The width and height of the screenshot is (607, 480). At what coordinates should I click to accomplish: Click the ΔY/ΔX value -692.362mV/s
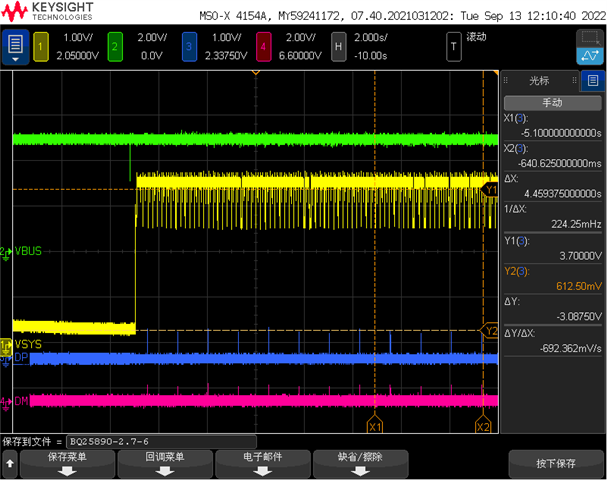coord(571,348)
